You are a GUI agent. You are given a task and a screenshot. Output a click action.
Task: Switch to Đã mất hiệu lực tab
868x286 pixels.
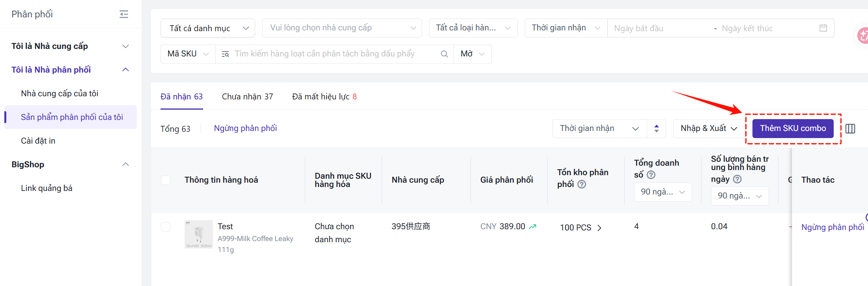(x=324, y=97)
